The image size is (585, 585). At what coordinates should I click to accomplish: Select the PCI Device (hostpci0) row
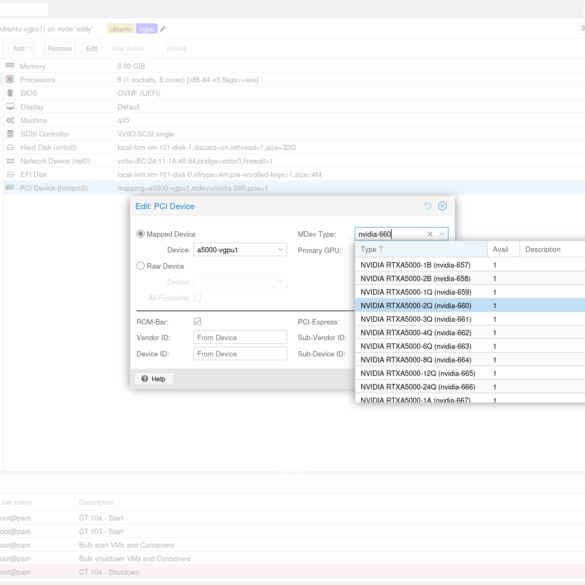(294, 188)
